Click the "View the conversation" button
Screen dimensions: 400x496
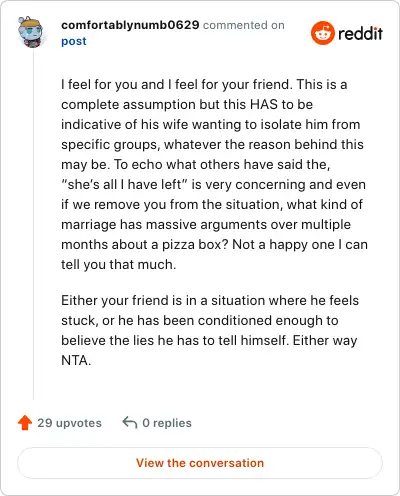(200, 463)
